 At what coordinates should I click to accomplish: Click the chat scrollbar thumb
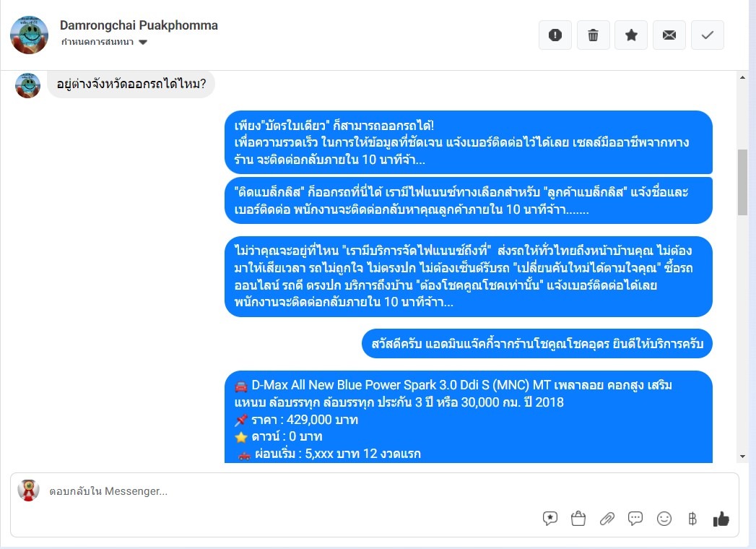(x=742, y=182)
